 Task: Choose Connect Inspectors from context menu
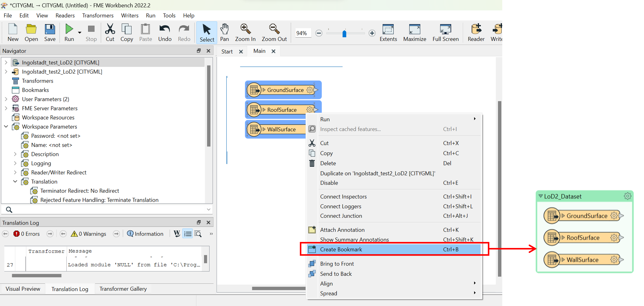pos(394,197)
